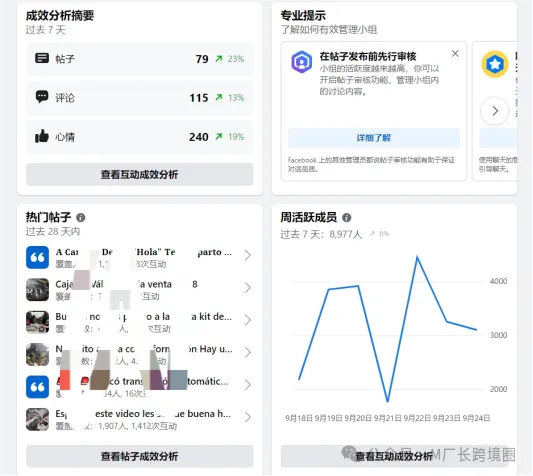
Task: Click the 3000 y-axis label
Action: 498,335
